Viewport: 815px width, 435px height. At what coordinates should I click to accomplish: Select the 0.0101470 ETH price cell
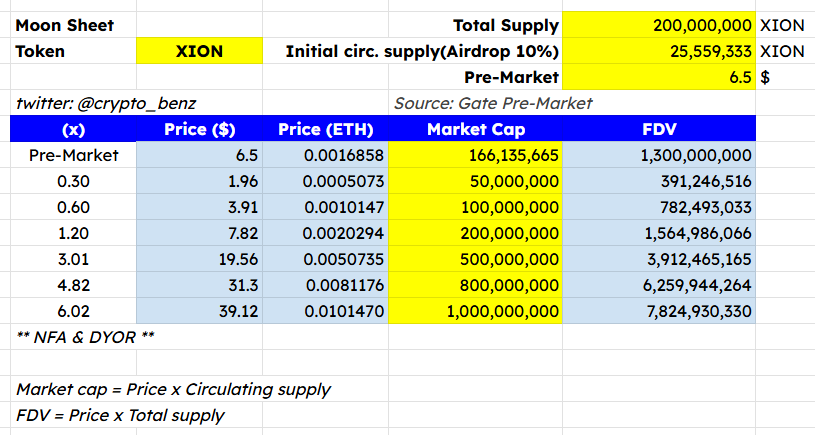(x=325, y=311)
